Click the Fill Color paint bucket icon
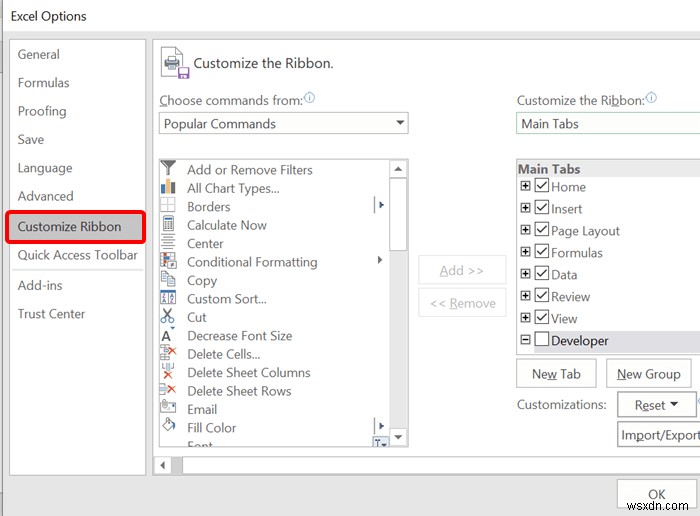 coord(169,424)
